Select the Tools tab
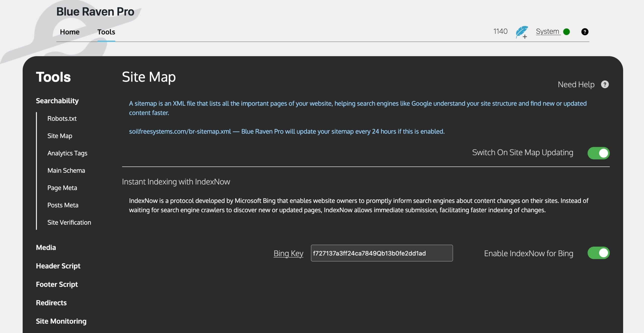The image size is (644, 333). (x=106, y=32)
